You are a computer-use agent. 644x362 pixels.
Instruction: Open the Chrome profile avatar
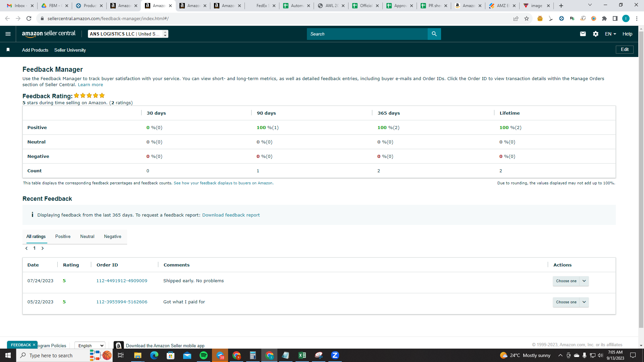[x=626, y=18]
